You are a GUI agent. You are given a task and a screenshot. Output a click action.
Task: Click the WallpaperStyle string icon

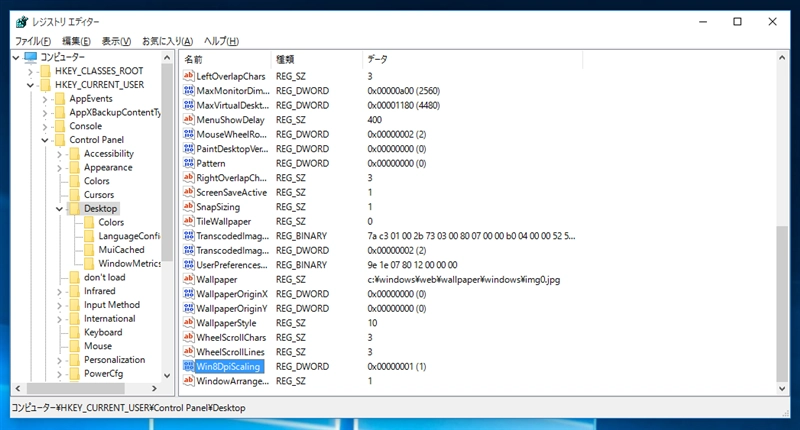(x=189, y=323)
